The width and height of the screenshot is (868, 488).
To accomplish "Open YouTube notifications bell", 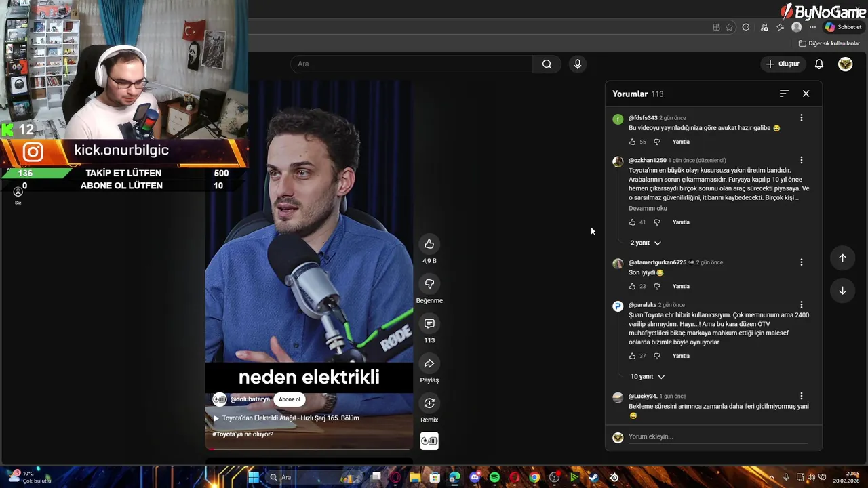I will [x=819, y=64].
